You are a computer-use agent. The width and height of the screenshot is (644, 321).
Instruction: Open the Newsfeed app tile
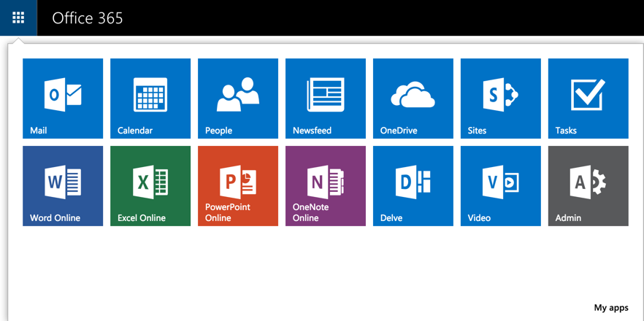pos(326,98)
